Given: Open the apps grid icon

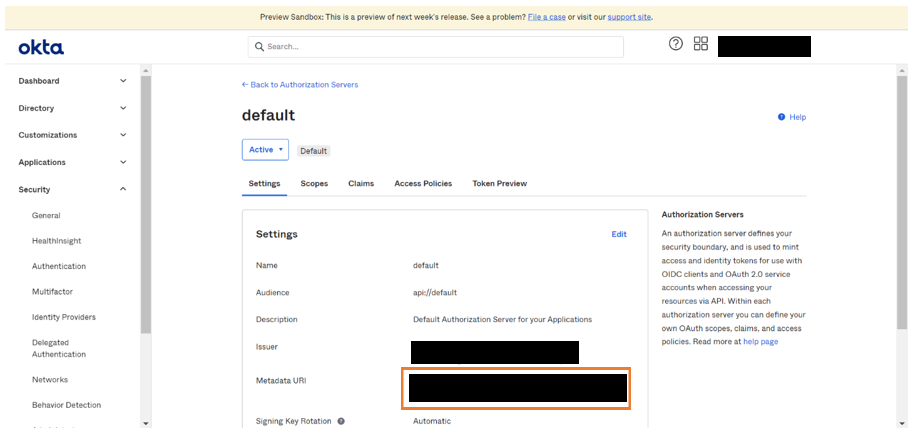Looking at the screenshot, I should tap(701, 44).
